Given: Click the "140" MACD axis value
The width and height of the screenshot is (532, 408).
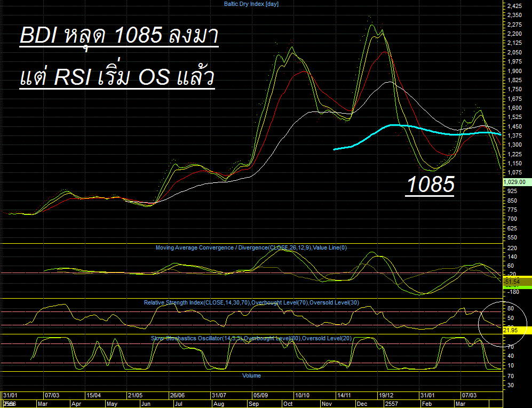Looking at the screenshot, I should pos(512,257).
